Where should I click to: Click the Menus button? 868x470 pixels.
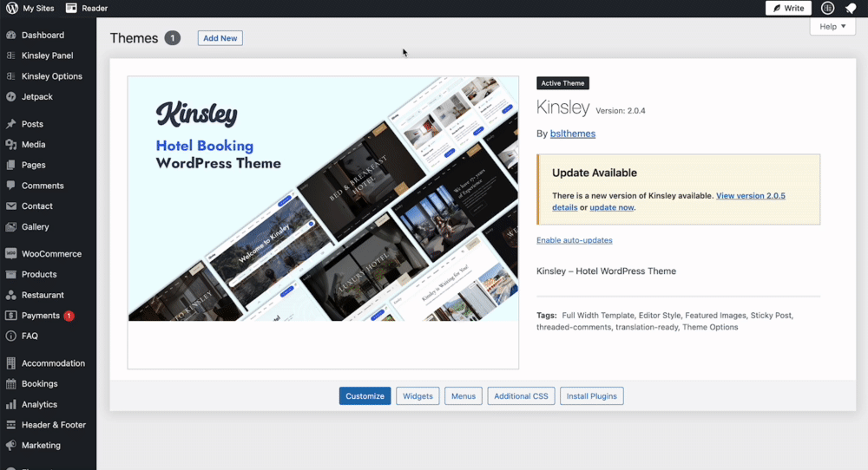(x=464, y=396)
